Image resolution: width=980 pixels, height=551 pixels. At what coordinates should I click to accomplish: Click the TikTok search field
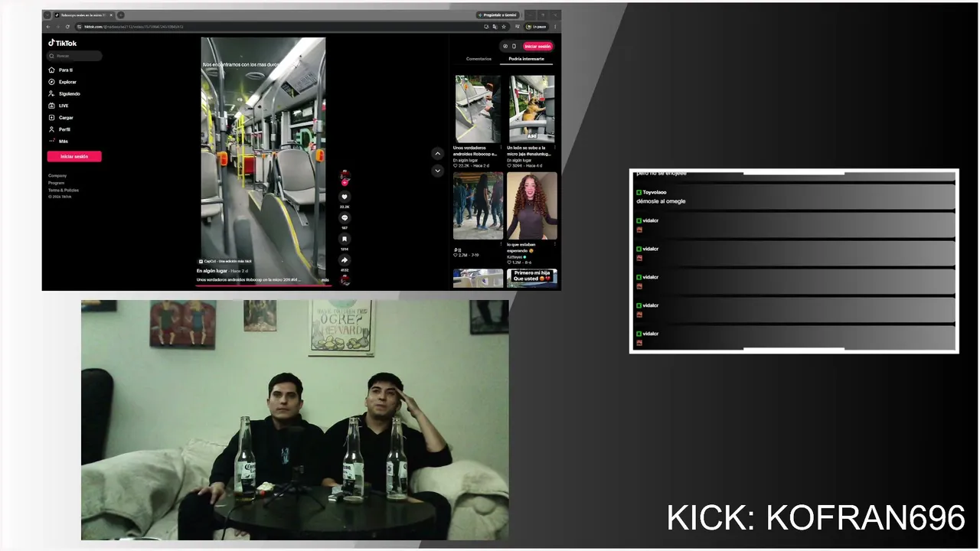click(x=75, y=56)
